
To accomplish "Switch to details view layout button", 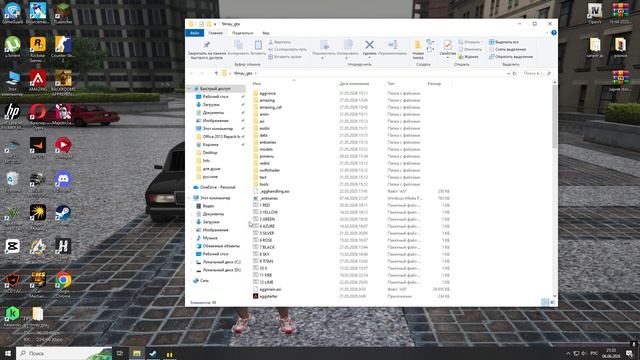I will (x=545, y=302).
